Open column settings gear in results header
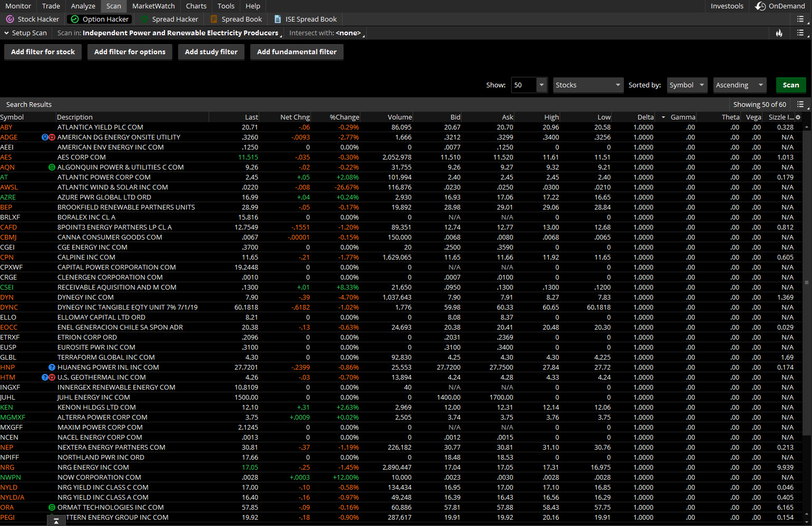812x526 pixels. 798,117
